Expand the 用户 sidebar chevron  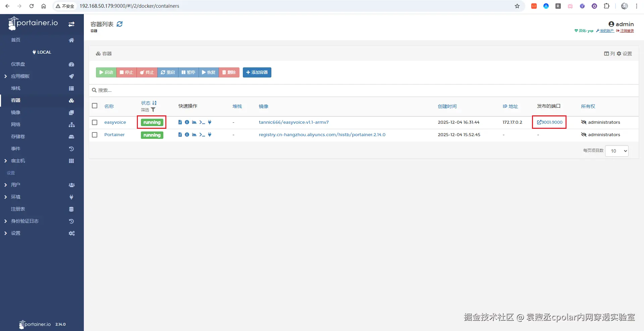click(5, 185)
